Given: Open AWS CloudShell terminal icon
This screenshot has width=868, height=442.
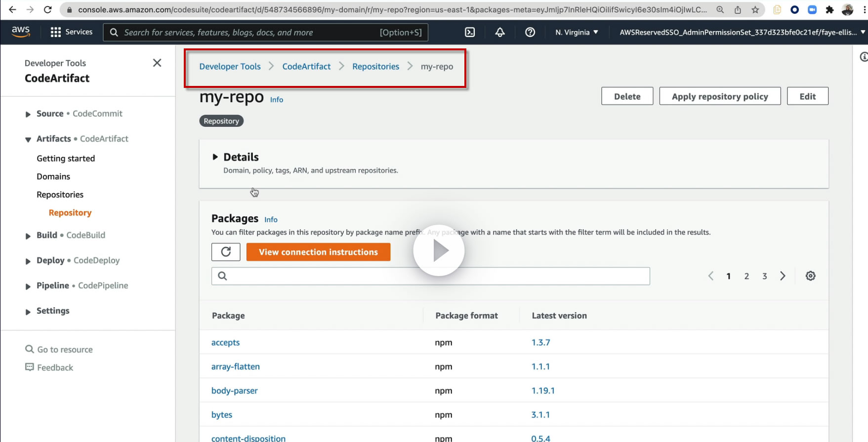Looking at the screenshot, I should pos(470,32).
